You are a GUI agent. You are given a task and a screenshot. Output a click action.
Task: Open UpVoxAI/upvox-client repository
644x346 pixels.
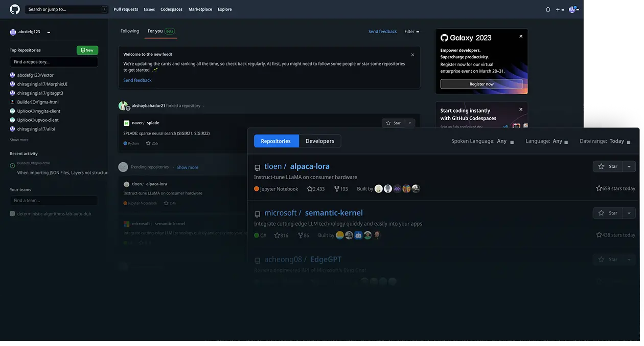point(38,120)
